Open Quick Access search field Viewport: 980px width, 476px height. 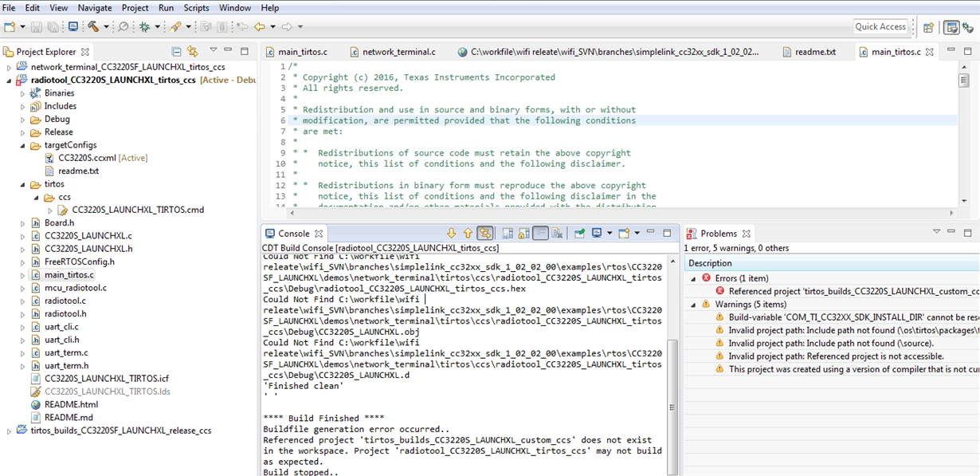[x=880, y=26]
